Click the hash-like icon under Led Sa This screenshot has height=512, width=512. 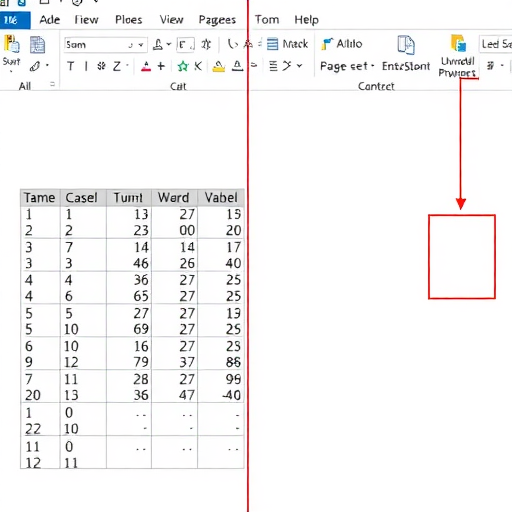(490, 65)
